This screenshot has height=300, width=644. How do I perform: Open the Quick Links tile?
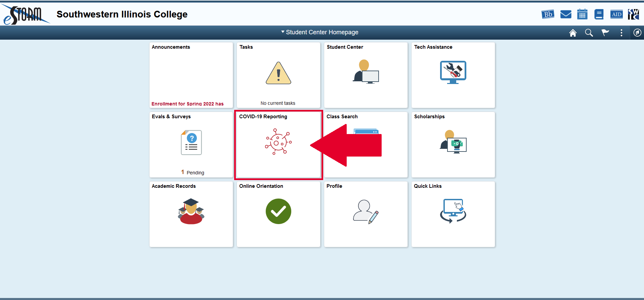(453, 214)
